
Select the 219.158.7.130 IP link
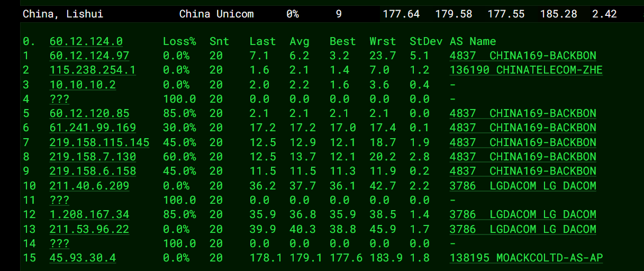93,157
